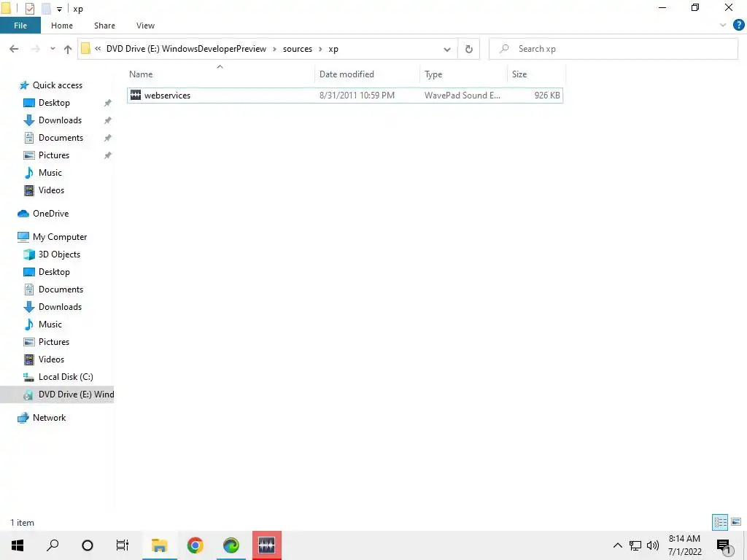The width and height of the screenshot is (747, 560).
Task: Select the View ribbon tab
Action: [145, 26]
